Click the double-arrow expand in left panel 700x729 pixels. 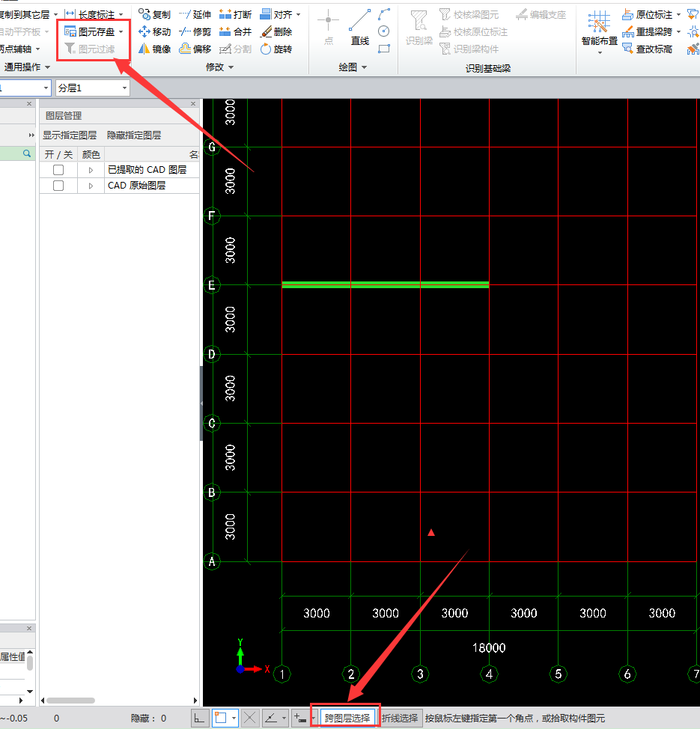point(31,135)
